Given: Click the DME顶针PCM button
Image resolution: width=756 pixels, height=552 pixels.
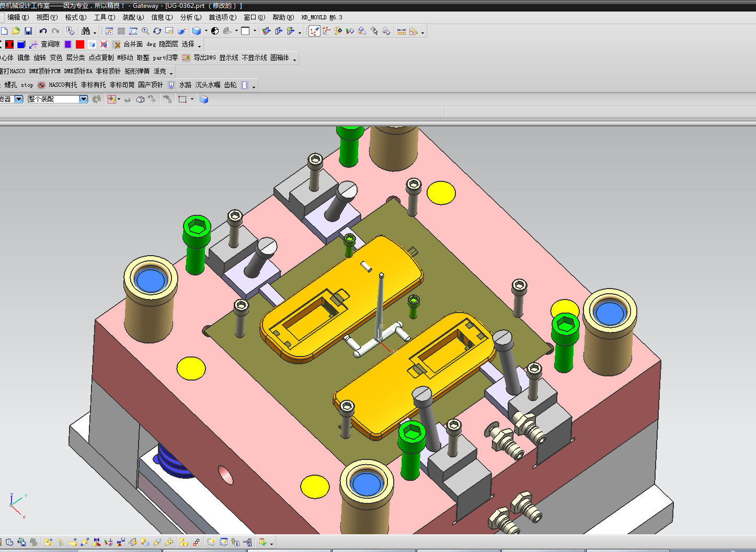Looking at the screenshot, I should [44, 71].
